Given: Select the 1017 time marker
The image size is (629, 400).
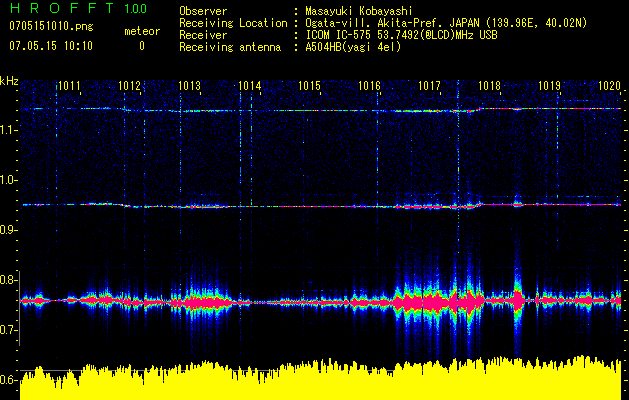Looking at the screenshot, I should [x=430, y=87].
